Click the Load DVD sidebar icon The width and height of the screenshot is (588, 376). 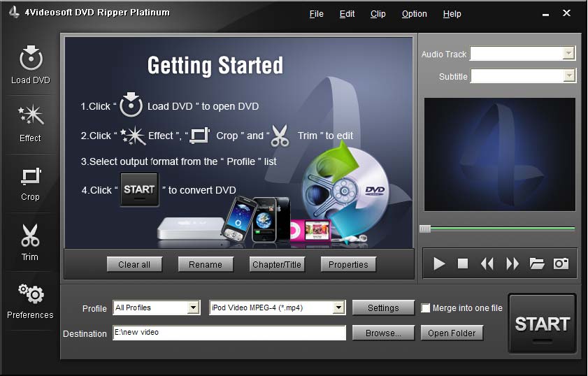[x=31, y=64]
